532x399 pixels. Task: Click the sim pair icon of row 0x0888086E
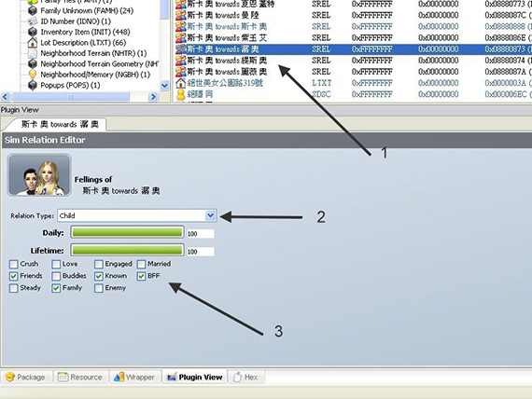click(181, 37)
